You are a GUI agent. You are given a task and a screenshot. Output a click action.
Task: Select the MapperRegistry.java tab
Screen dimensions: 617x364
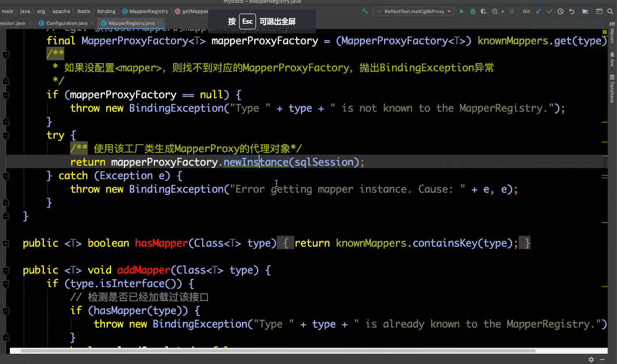132,23
